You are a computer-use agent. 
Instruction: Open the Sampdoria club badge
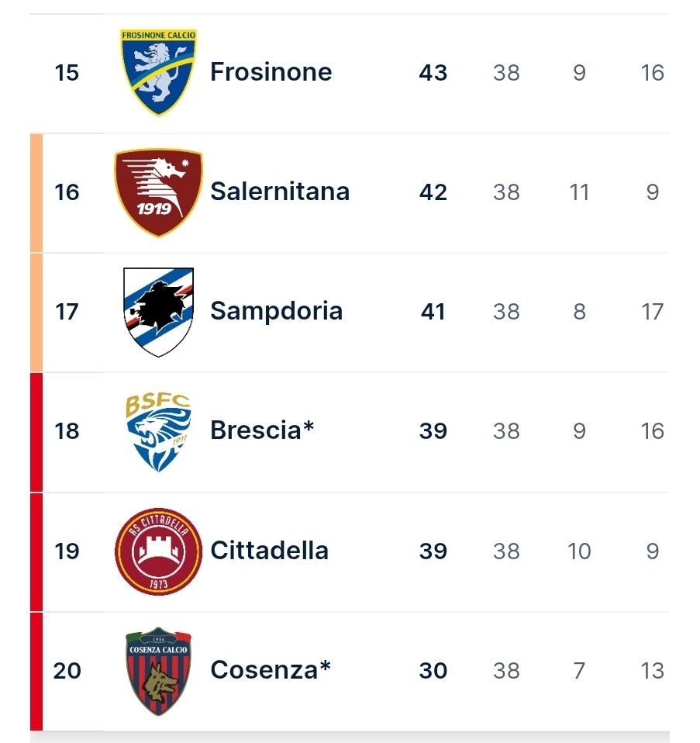coord(158,312)
